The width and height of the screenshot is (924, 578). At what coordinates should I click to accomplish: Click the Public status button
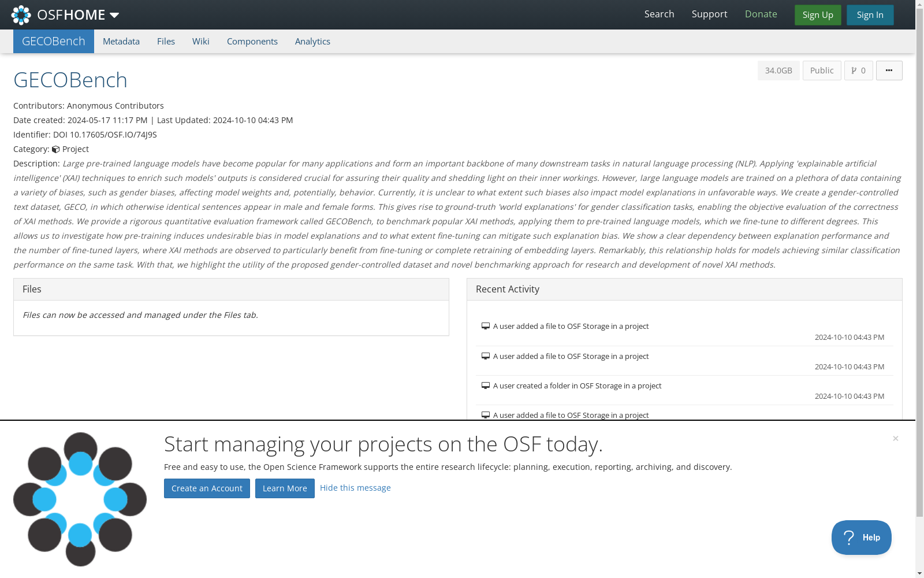[822, 71]
